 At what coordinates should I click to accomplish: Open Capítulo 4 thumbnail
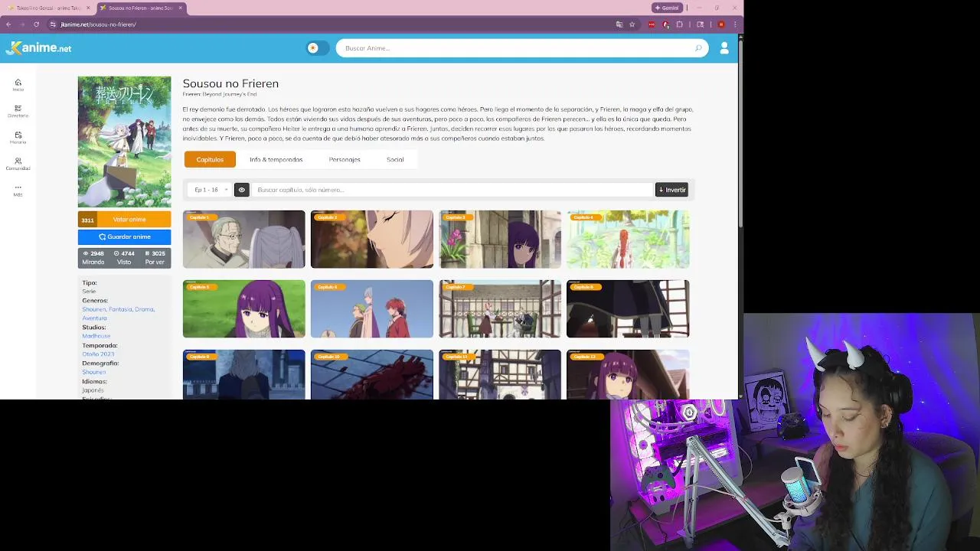tap(628, 240)
